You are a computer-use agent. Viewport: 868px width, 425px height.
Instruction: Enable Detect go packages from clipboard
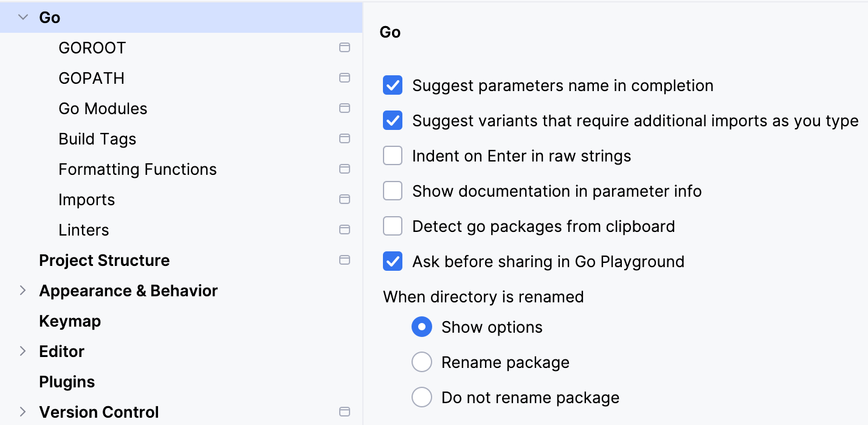click(x=393, y=226)
